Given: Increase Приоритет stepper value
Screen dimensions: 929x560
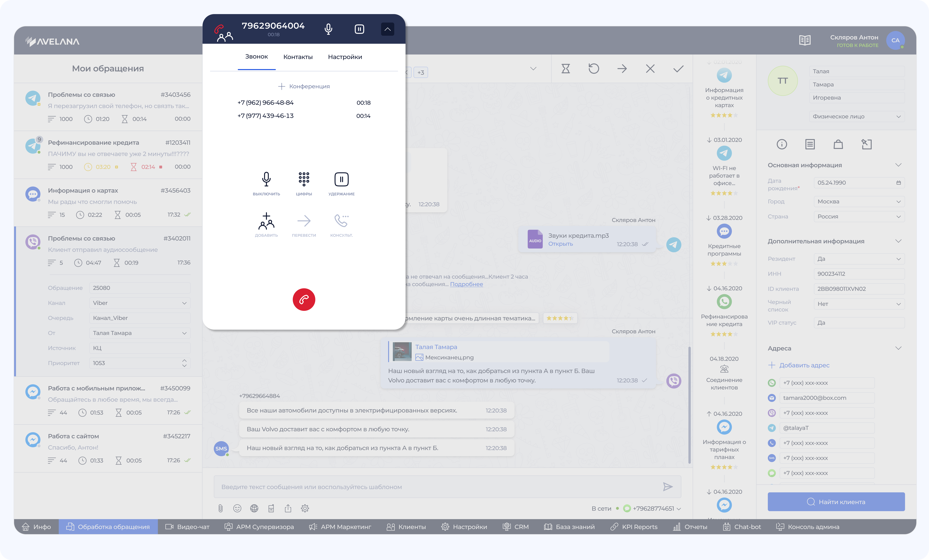Looking at the screenshot, I should pyautogui.click(x=184, y=360).
